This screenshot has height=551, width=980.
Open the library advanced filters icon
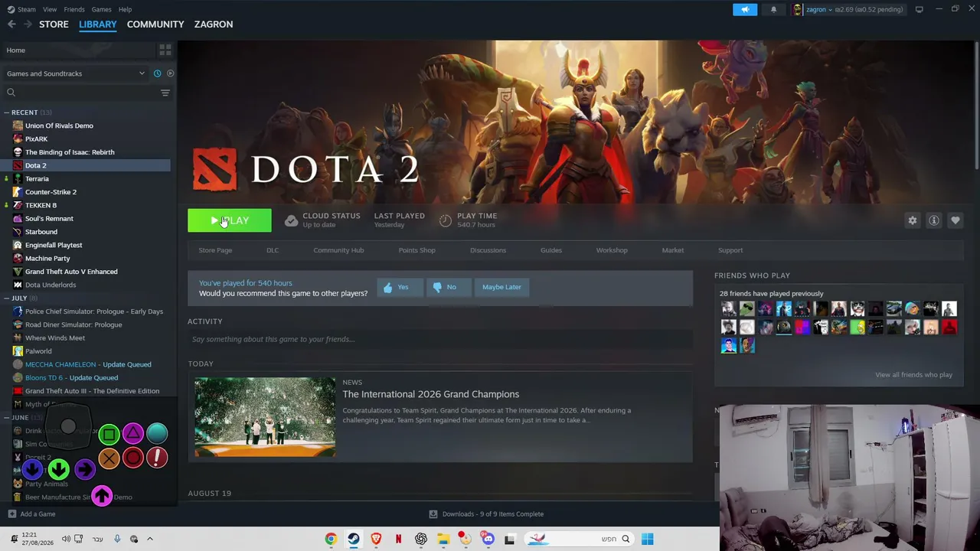[x=165, y=93]
